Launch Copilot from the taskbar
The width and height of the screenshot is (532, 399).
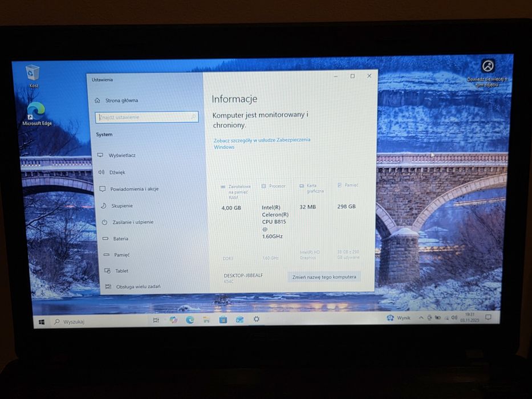173,320
